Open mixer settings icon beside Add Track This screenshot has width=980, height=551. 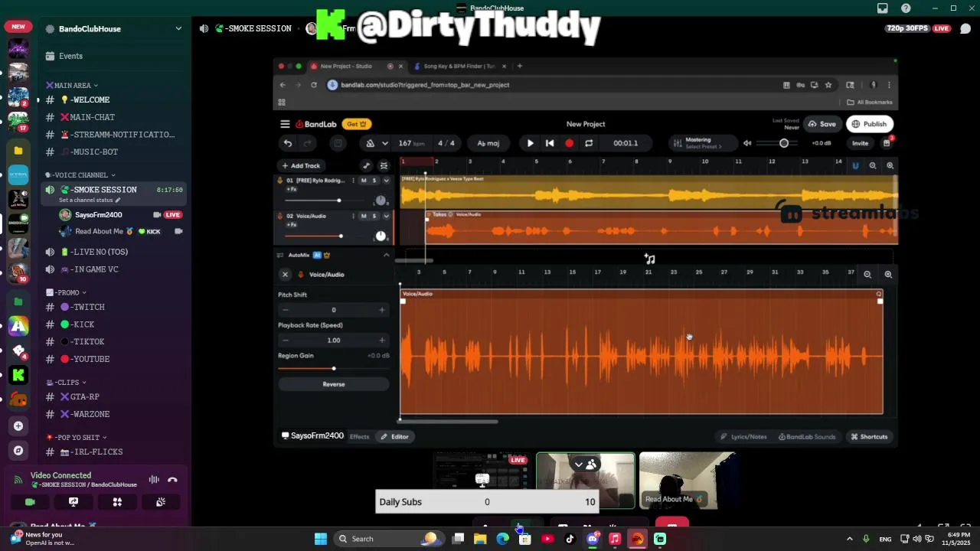click(x=384, y=165)
